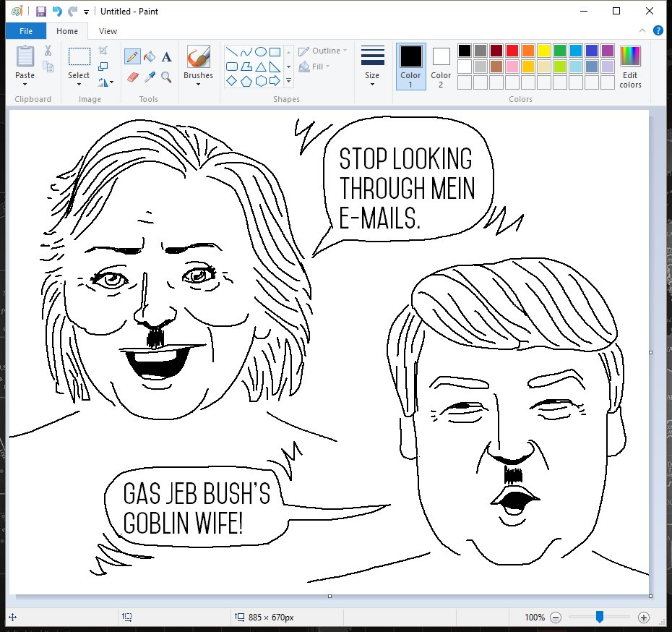672x632 pixels.
Task: Select the Color picker eyedropper tool
Action: pyautogui.click(x=150, y=77)
